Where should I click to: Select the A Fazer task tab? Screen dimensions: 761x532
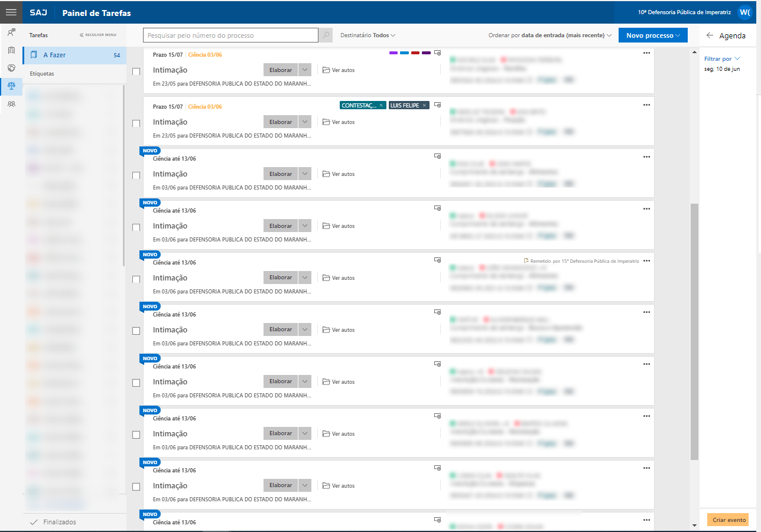coord(74,55)
